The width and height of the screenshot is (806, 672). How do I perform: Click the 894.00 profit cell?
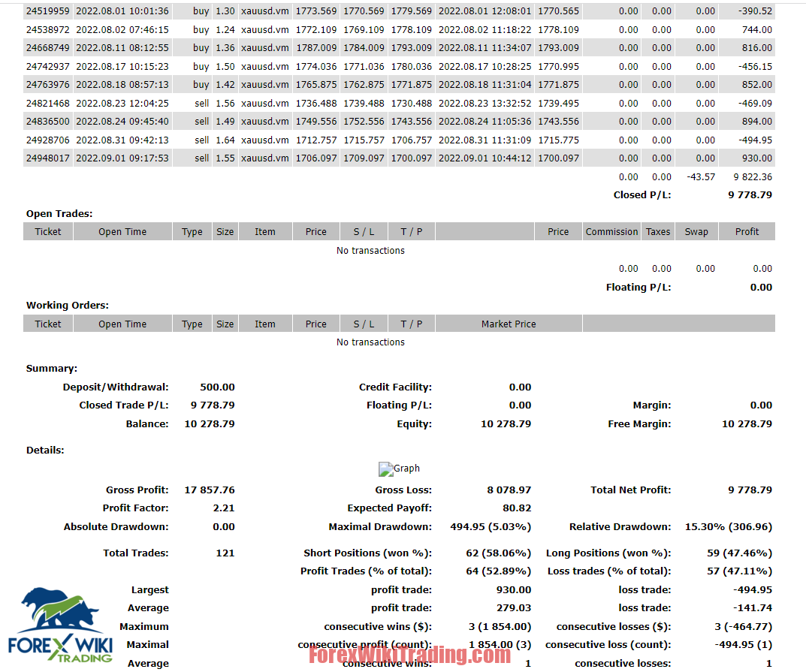tap(757, 121)
